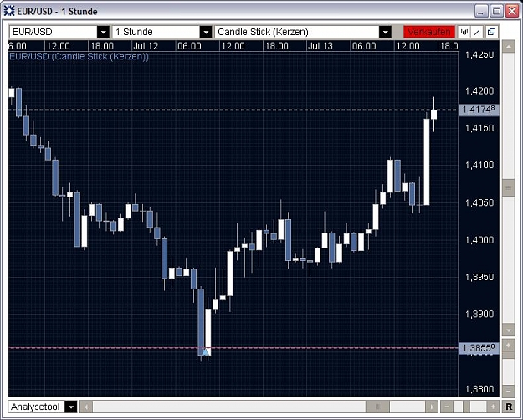Click the vertical scrollbar up arrow
The height and width of the screenshot is (420, 523).
(x=508, y=47)
